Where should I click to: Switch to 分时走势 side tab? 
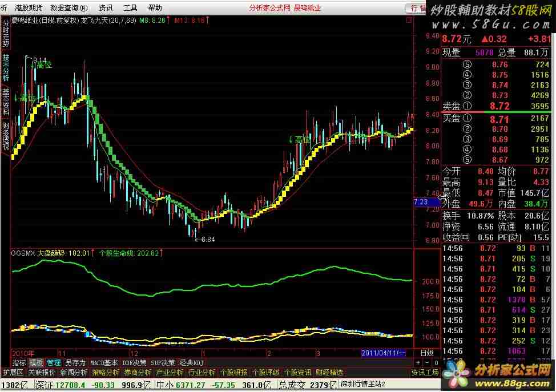6,33
